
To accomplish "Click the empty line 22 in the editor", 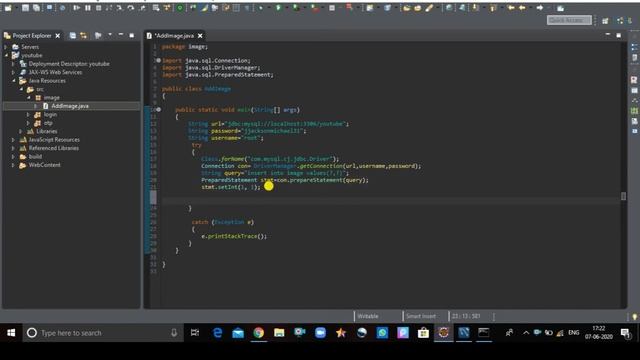I will click(391, 194).
